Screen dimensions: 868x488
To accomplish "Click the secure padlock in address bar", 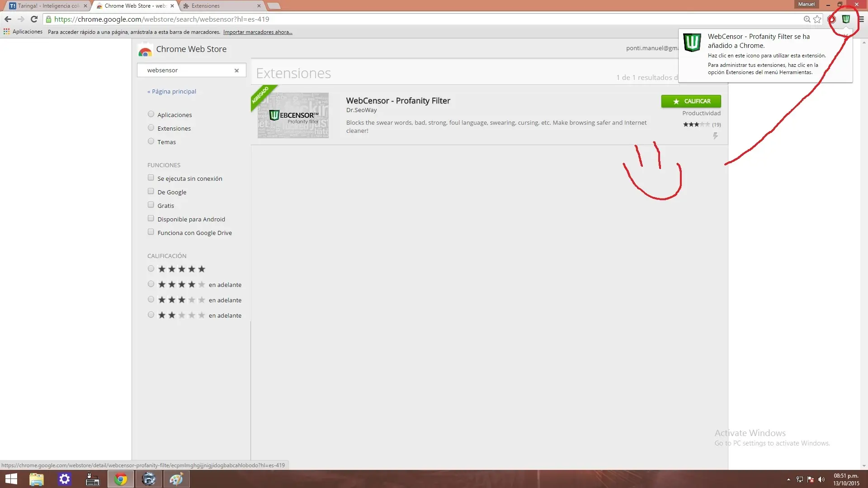I will [x=49, y=19].
